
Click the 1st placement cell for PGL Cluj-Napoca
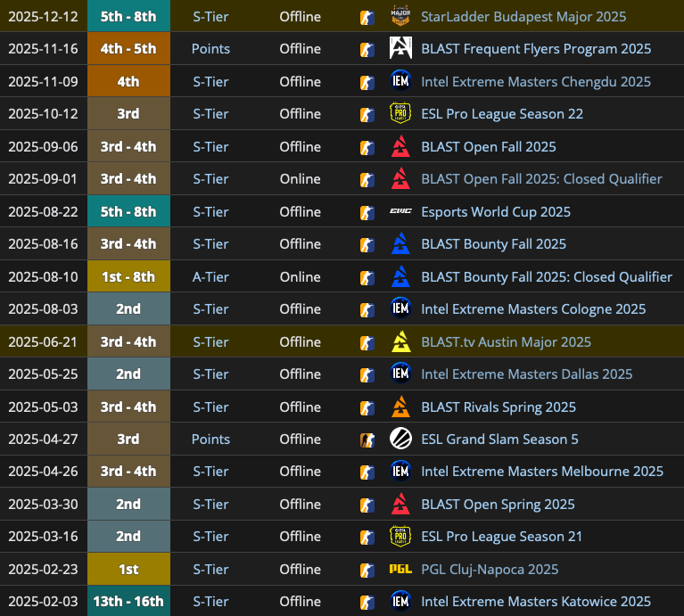point(128,569)
